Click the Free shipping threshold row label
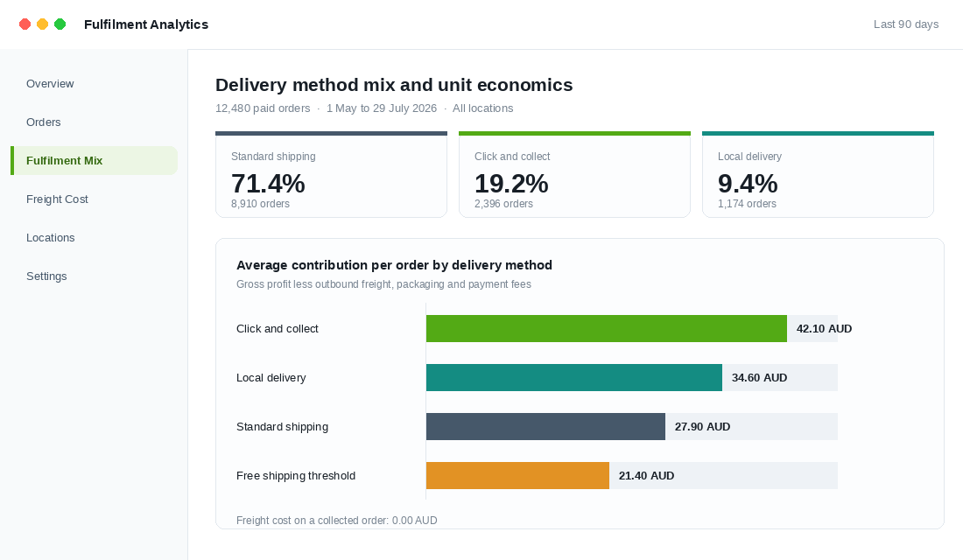The image size is (963, 560). pos(296,476)
